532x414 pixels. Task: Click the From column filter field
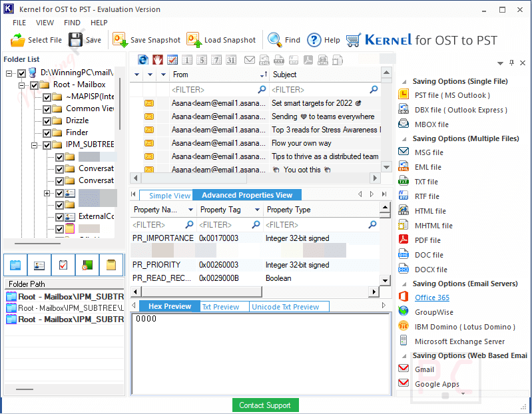pyautogui.click(x=219, y=90)
